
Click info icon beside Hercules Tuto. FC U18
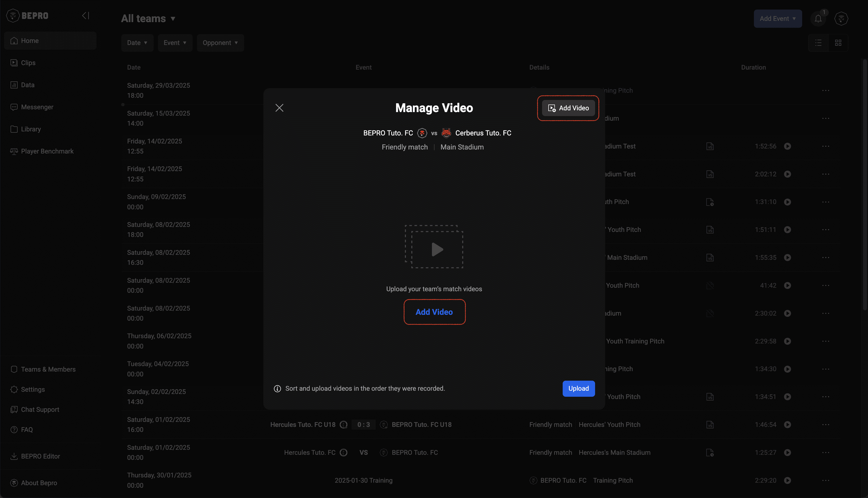(x=343, y=425)
